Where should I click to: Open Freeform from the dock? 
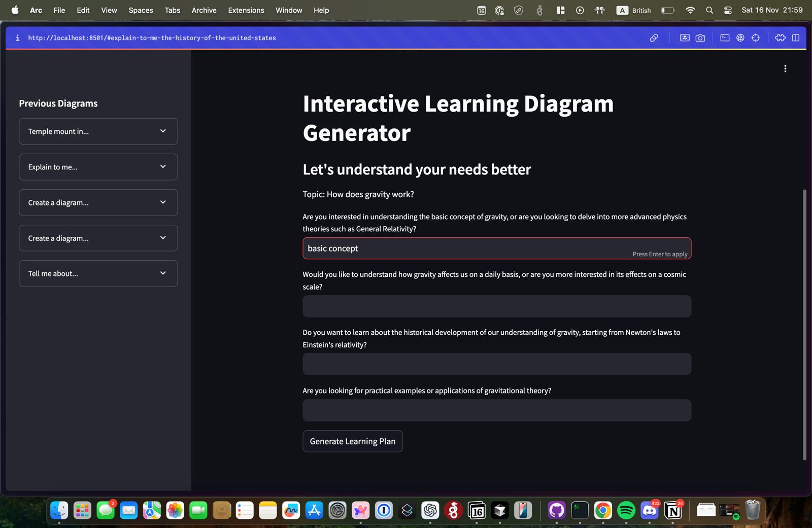291,510
